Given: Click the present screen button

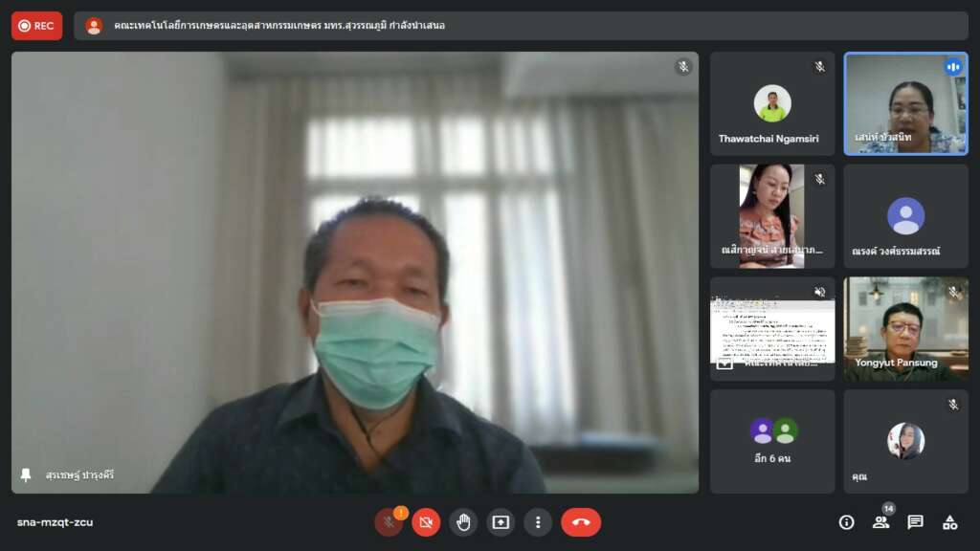Looking at the screenshot, I should point(501,521).
